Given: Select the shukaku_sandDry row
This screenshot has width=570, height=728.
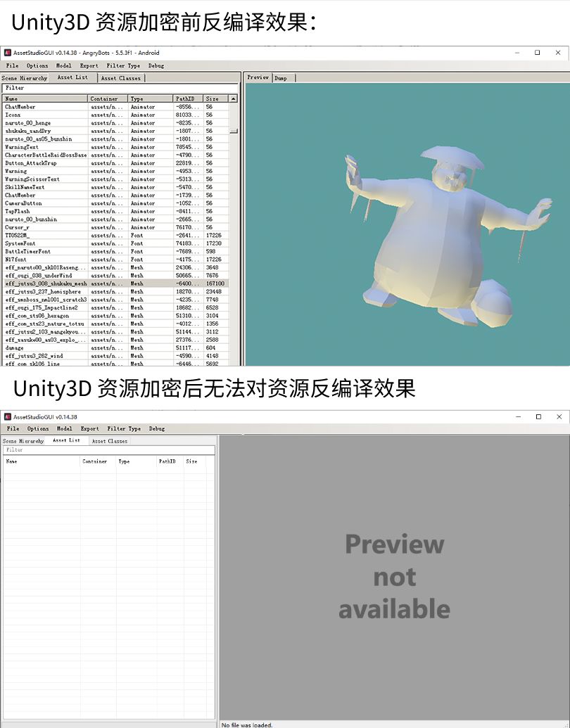Looking at the screenshot, I should point(115,131).
